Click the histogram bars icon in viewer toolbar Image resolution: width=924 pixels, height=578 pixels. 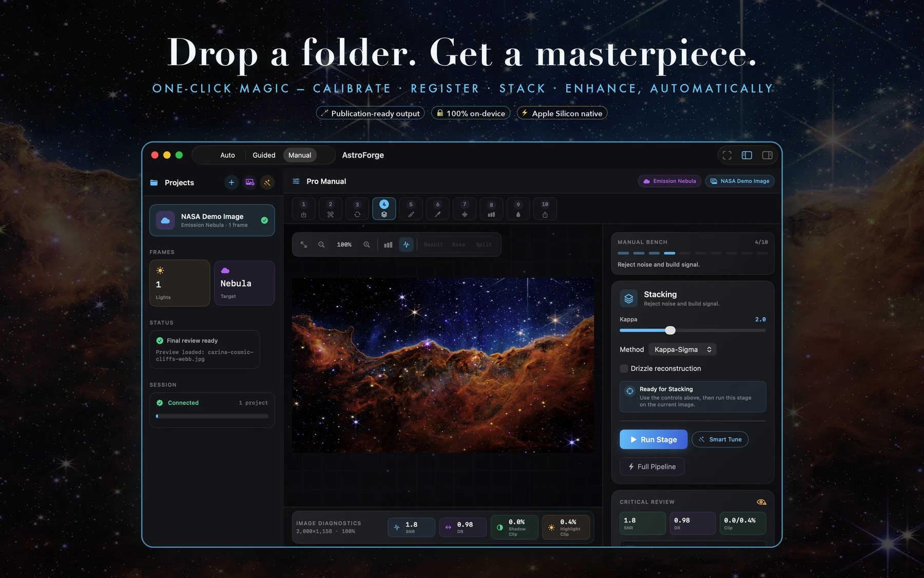[388, 245]
